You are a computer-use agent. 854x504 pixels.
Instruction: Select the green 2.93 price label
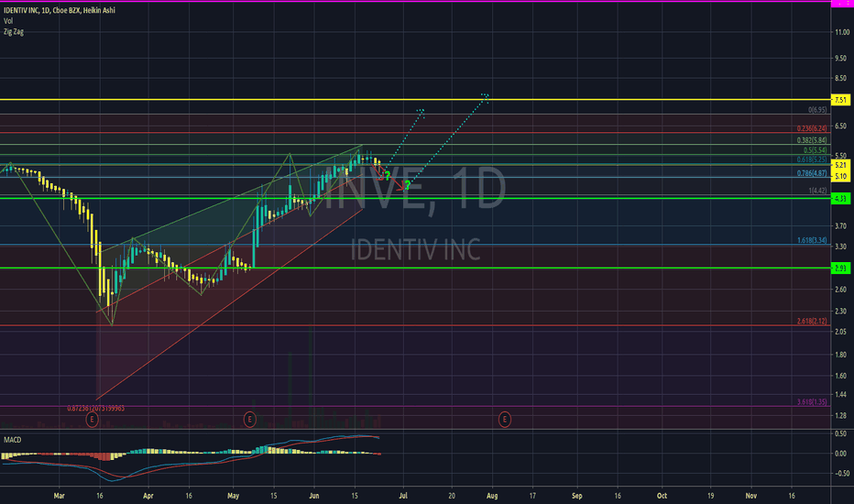point(841,268)
